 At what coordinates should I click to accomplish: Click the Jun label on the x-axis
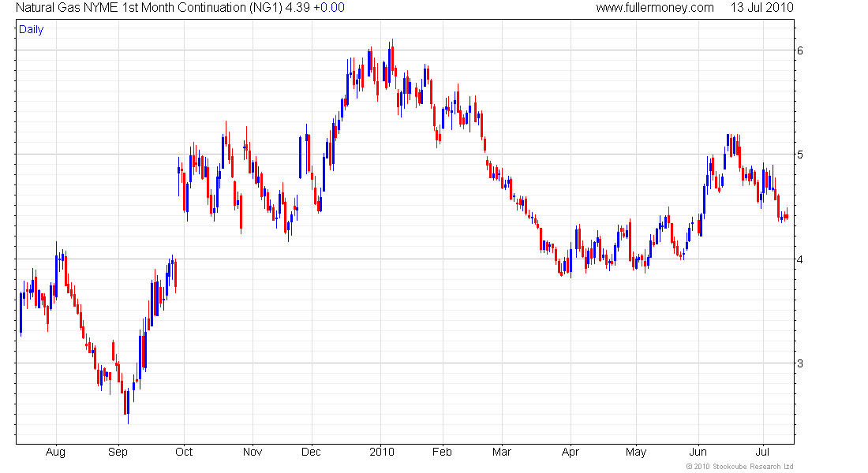[698, 452]
